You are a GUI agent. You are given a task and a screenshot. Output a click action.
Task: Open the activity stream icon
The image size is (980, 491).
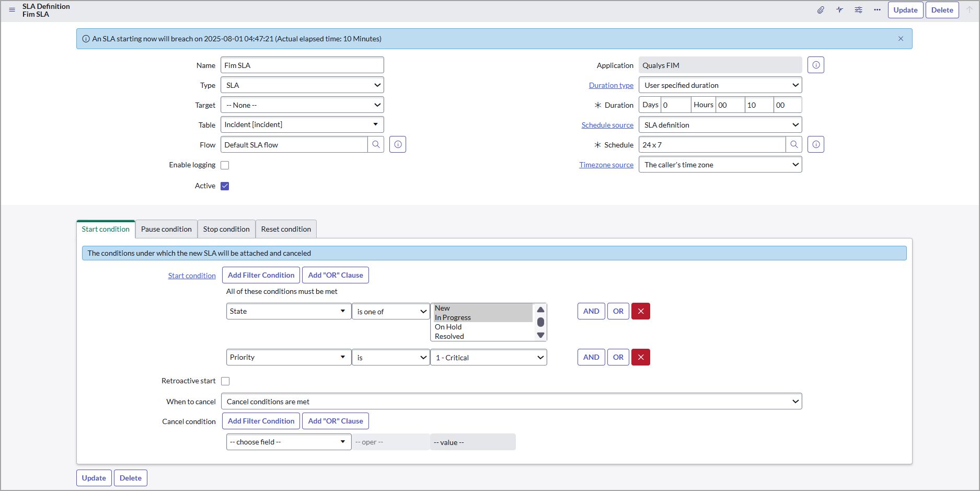click(839, 10)
